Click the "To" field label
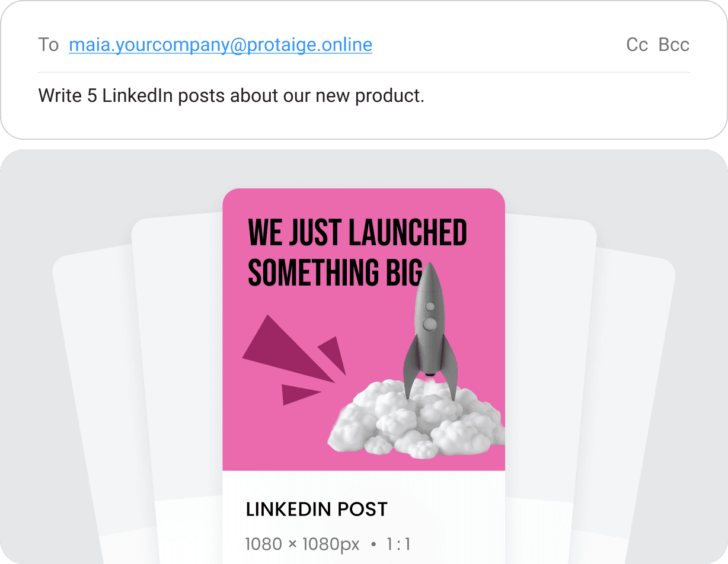This screenshot has height=564, width=728. 48,45
